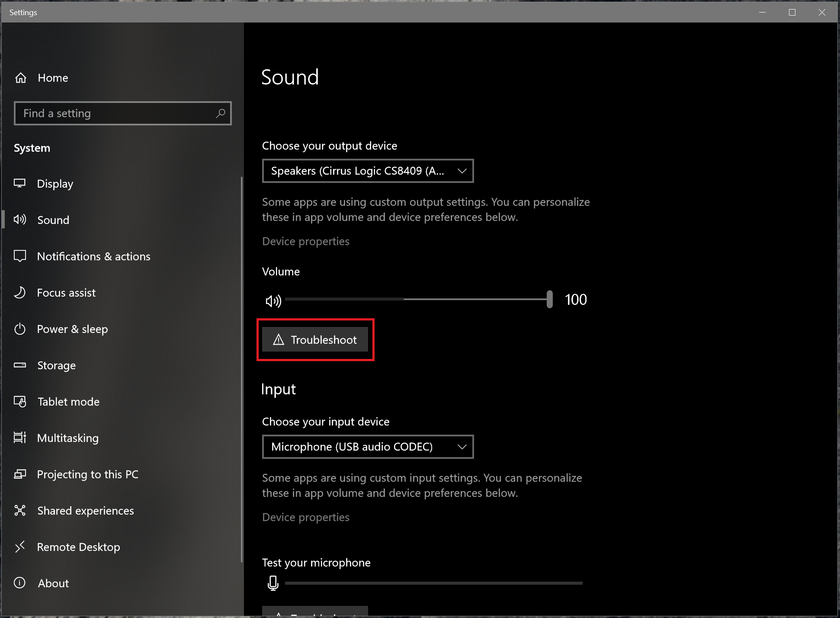Screen dimensions: 840x618
Task: Click the Home icon in sidebar
Action: (21, 78)
